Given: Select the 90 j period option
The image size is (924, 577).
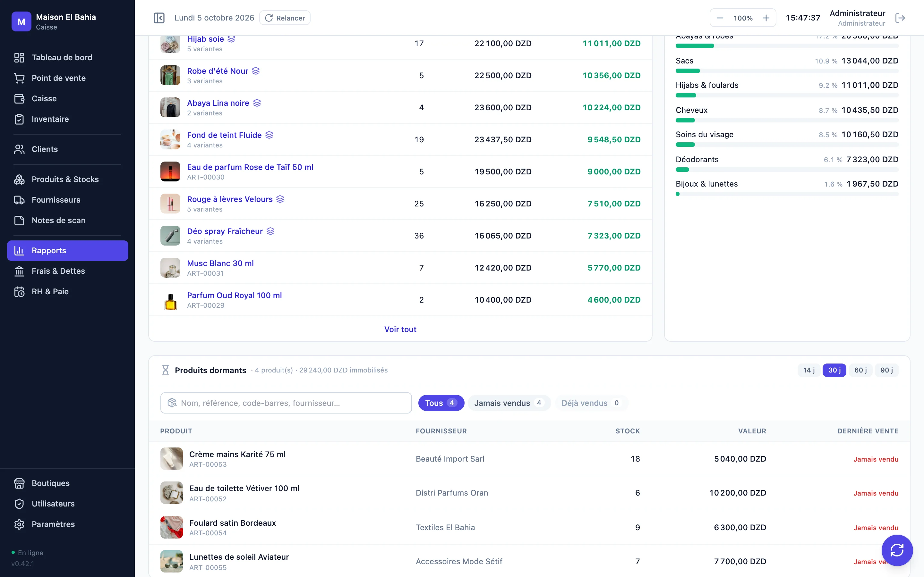Looking at the screenshot, I should pos(886,370).
